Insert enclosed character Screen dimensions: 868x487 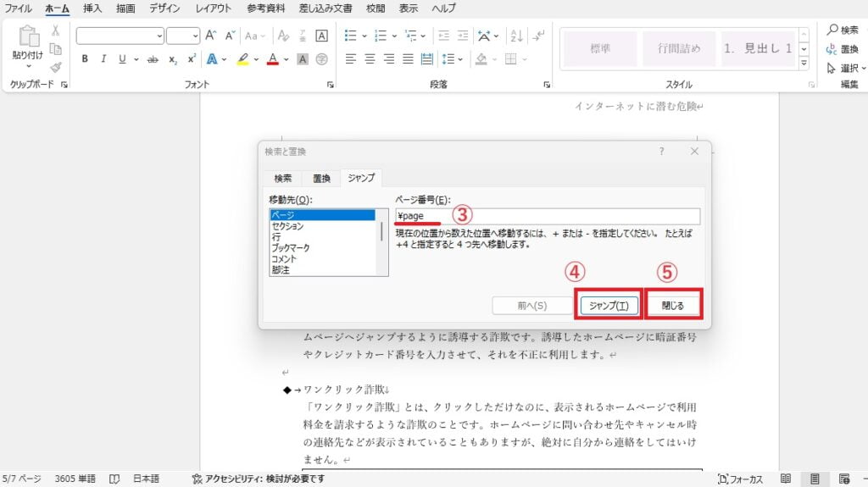pyautogui.click(x=321, y=58)
